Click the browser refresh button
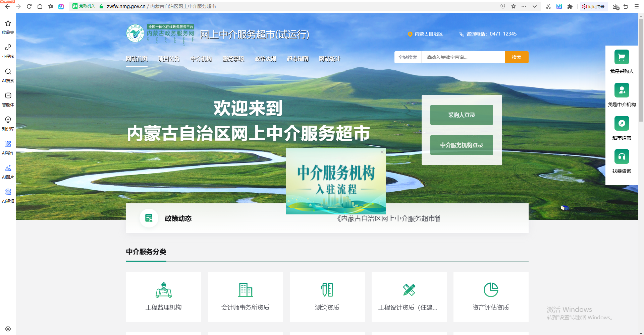This screenshot has width=644, height=335. (x=29, y=6)
